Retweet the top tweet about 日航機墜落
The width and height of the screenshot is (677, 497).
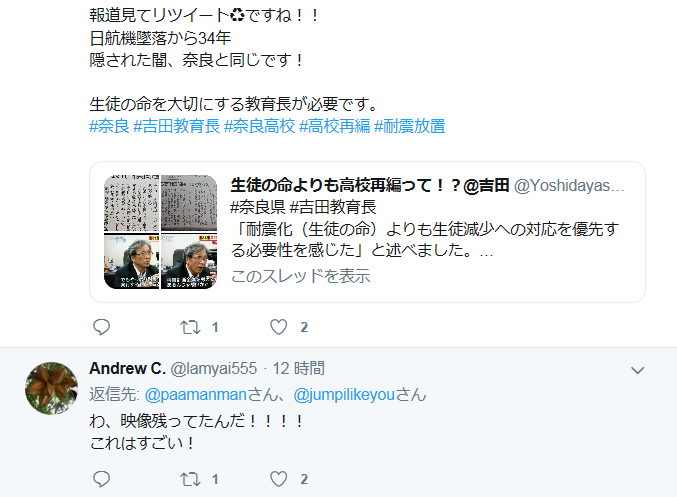tap(190, 327)
